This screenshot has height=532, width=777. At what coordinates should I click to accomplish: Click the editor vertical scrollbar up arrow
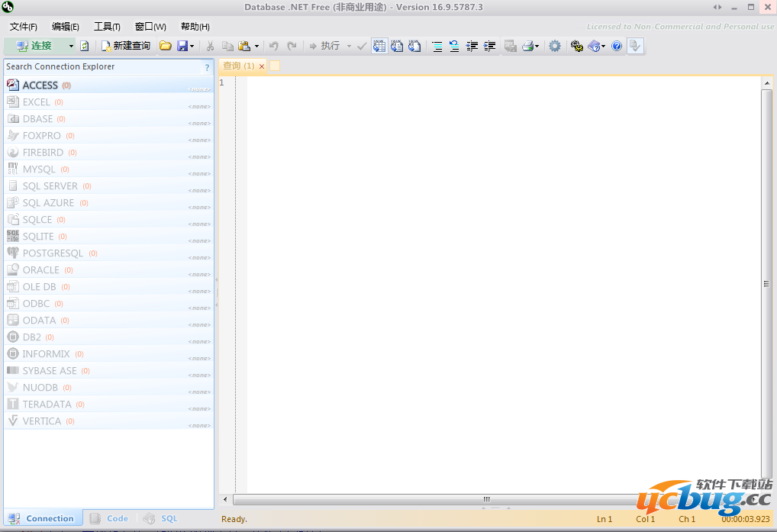click(x=766, y=82)
